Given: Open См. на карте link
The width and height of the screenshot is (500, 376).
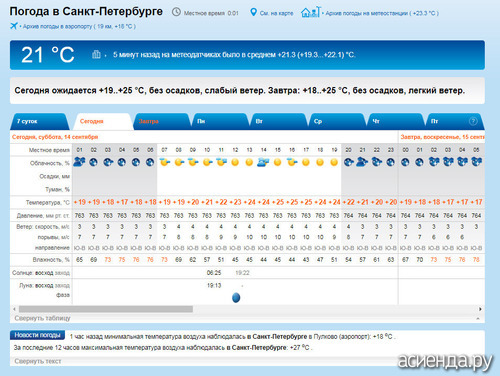Looking at the screenshot, I should coord(276,13).
